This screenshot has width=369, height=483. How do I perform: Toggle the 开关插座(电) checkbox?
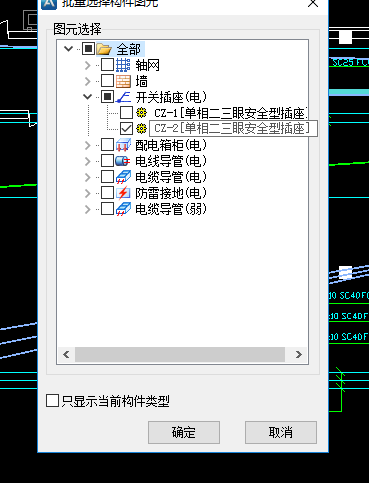[107, 97]
